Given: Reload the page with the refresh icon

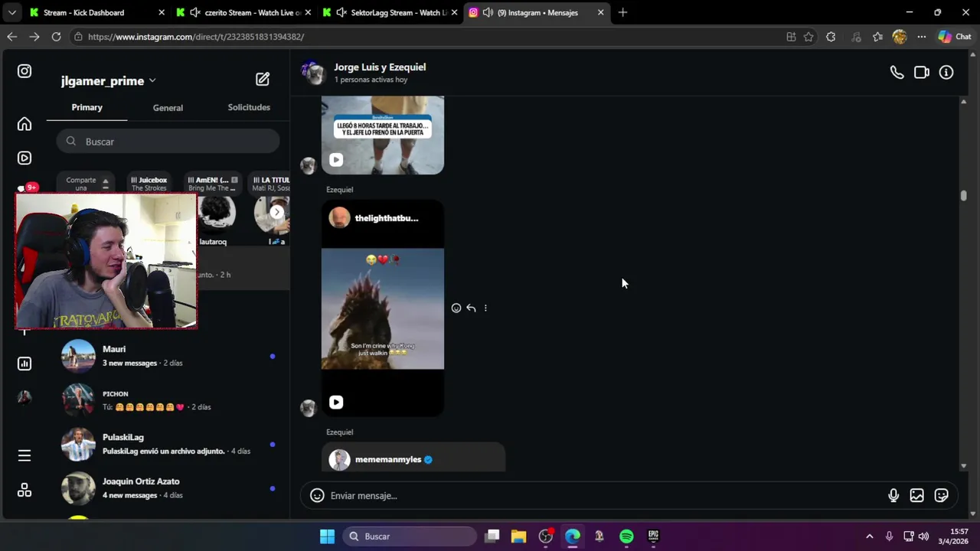Looking at the screenshot, I should click(x=56, y=37).
